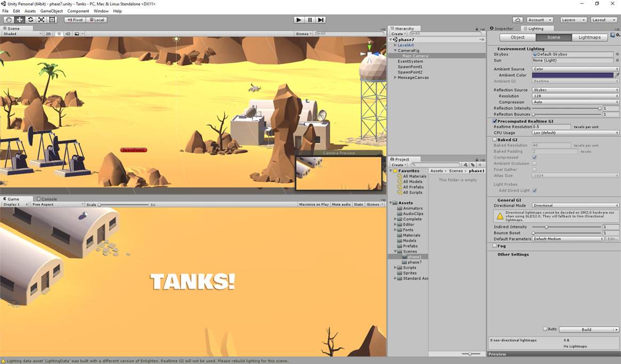Click the Build lighting button
Screen dimensions: 621x364
click(586, 329)
